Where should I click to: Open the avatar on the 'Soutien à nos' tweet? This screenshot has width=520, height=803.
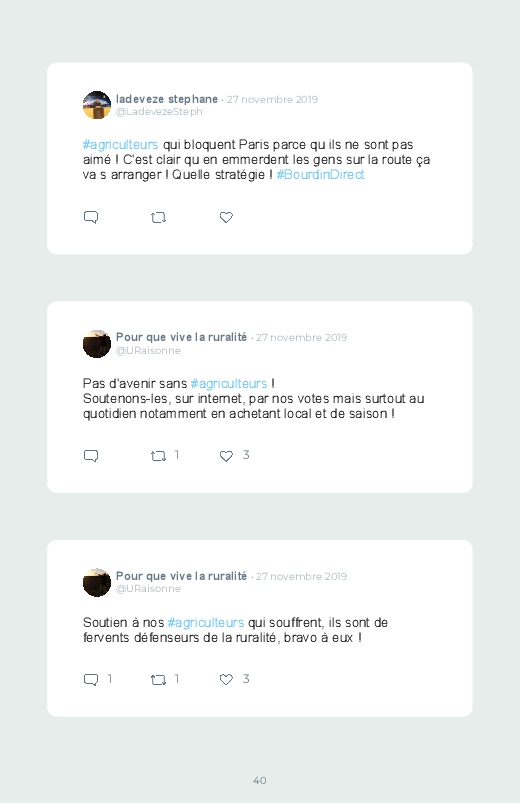[97, 582]
